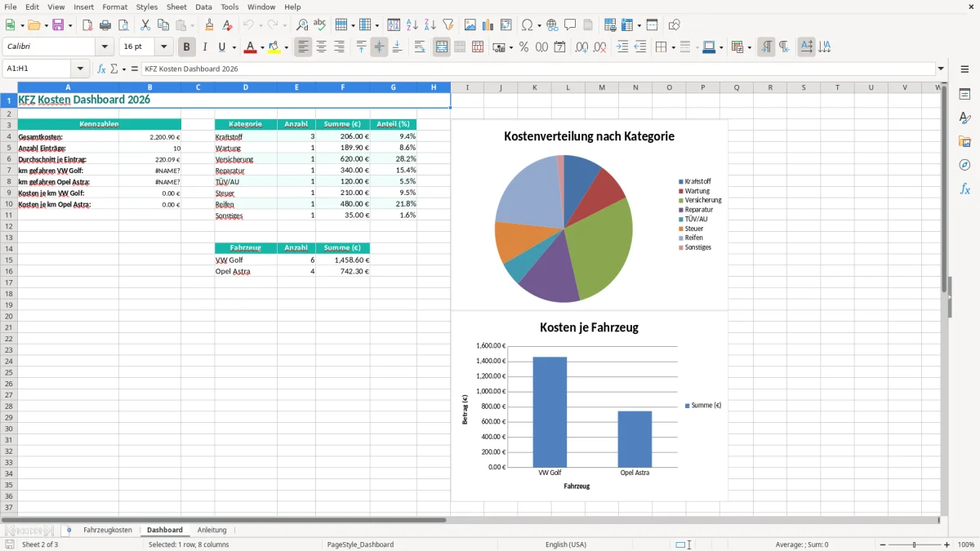
Task: Apply the yellow highlighting color
Action: [x=274, y=47]
